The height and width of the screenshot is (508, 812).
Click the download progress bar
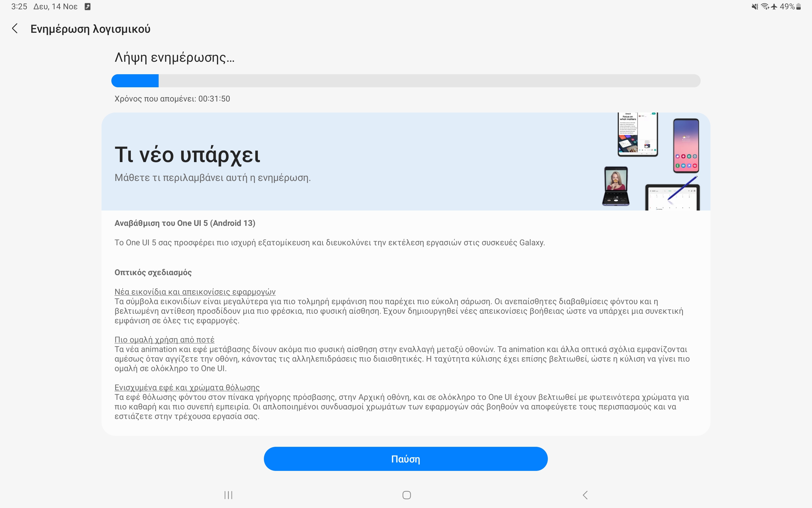coord(405,81)
